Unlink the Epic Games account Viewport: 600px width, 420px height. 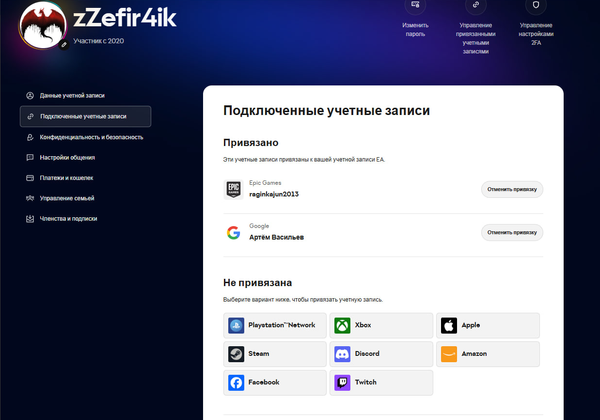512,189
